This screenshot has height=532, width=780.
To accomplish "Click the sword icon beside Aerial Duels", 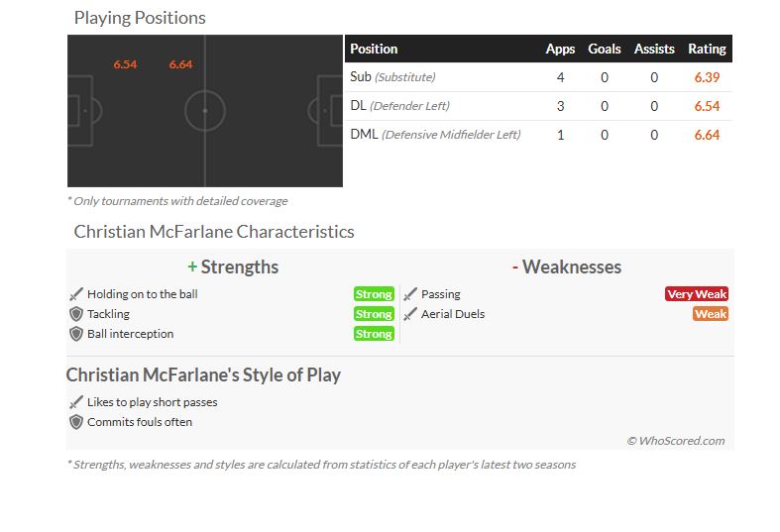I will 410,314.
